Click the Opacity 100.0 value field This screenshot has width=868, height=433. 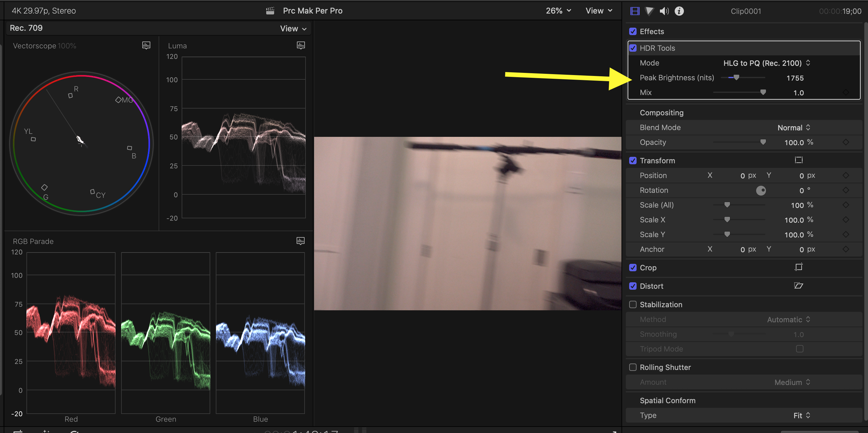pyautogui.click(x=794, y=142)
